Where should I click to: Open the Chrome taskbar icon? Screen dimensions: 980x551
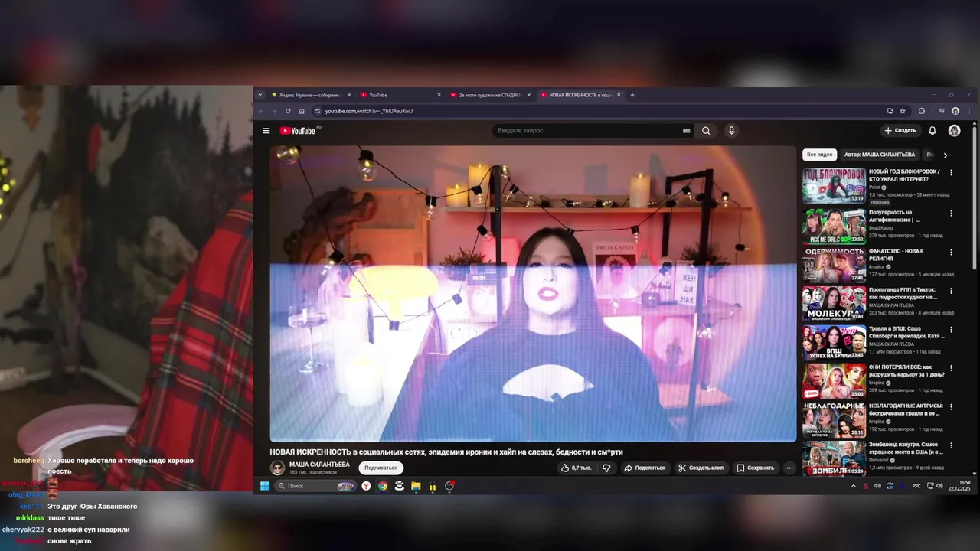tap(383, 486)
